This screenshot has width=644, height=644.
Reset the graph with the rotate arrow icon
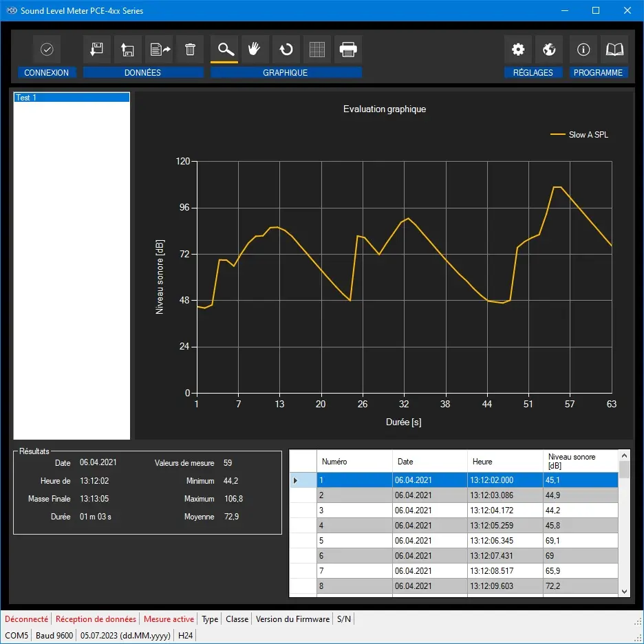286,50
